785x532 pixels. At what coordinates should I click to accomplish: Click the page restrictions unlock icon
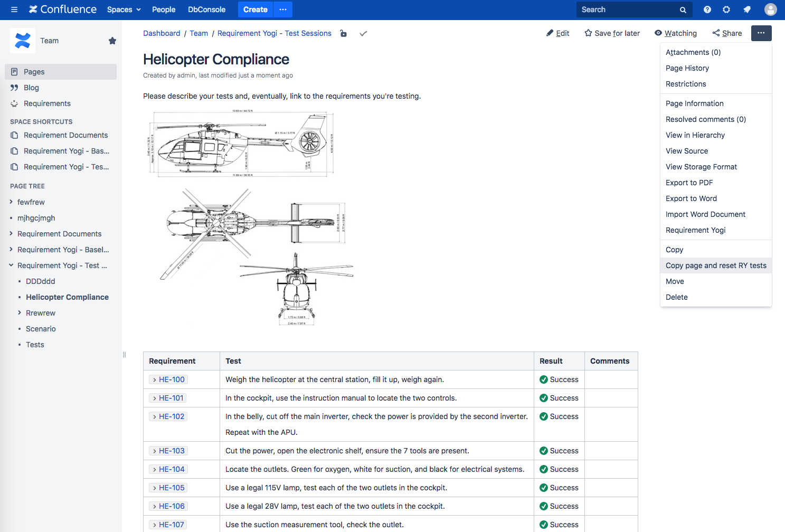[344, 33]
